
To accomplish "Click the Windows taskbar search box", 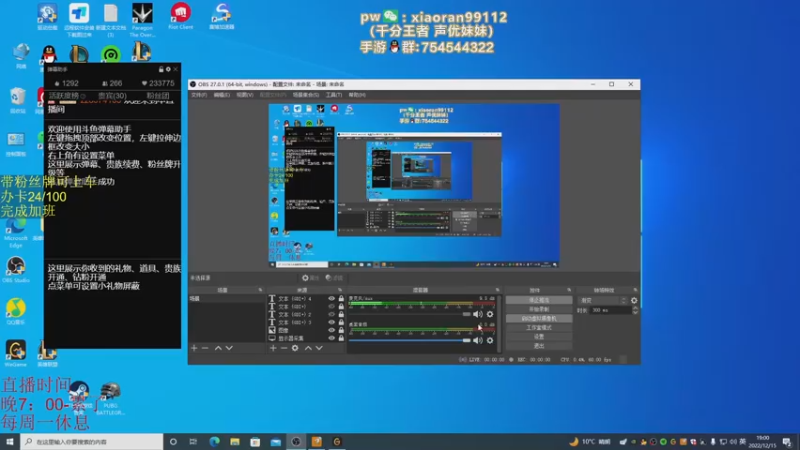I will coord(92,442).
